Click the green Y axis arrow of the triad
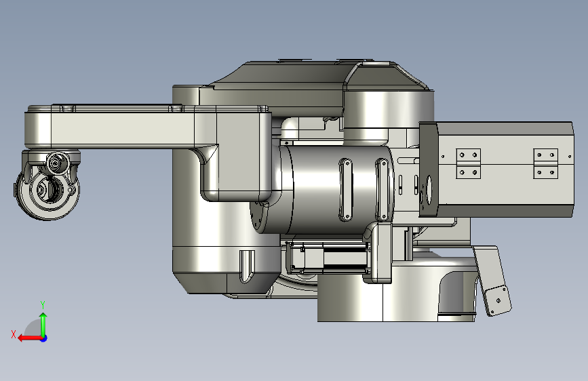 (x=43, y=324)
